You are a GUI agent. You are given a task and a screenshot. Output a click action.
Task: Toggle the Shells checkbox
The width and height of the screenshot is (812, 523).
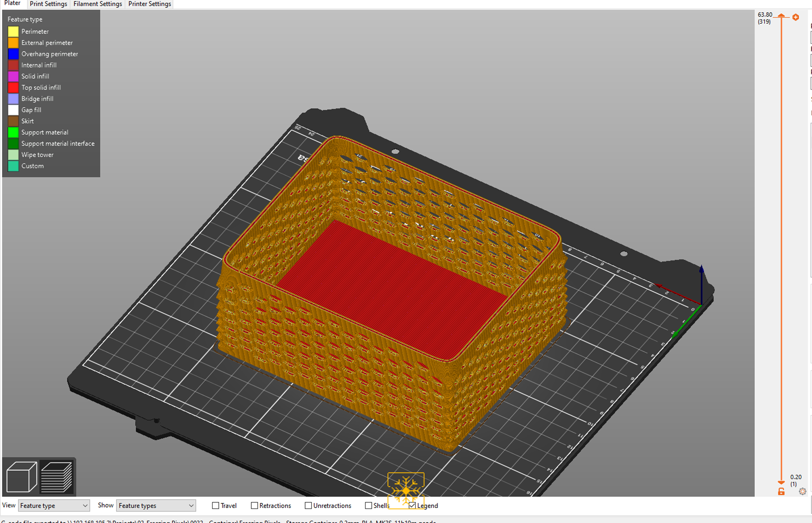pos(368,505)
